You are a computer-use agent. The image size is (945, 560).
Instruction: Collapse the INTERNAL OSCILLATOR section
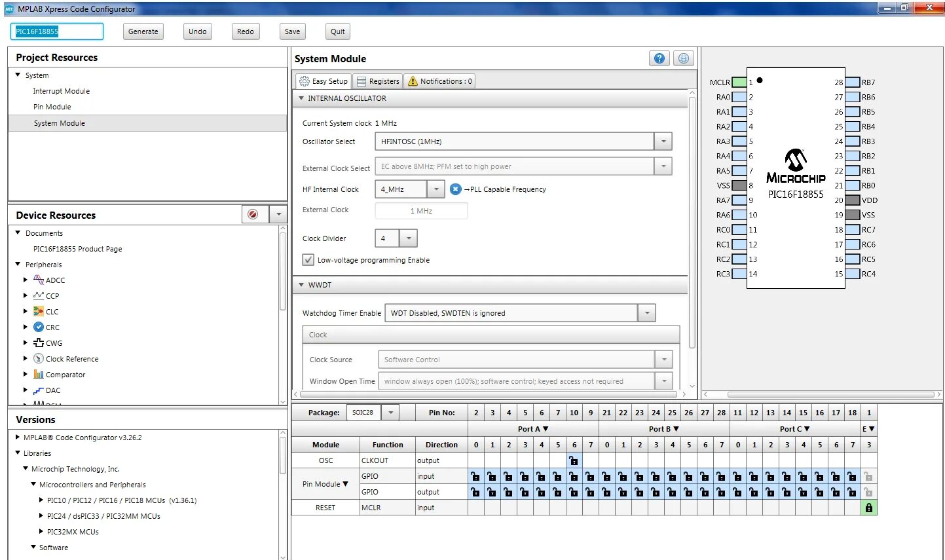(301, 98)
